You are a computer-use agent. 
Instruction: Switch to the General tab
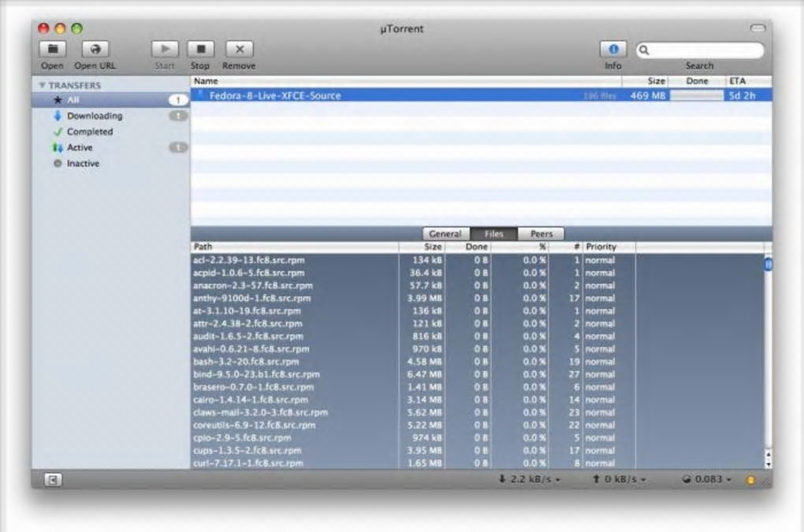point(445,234)
